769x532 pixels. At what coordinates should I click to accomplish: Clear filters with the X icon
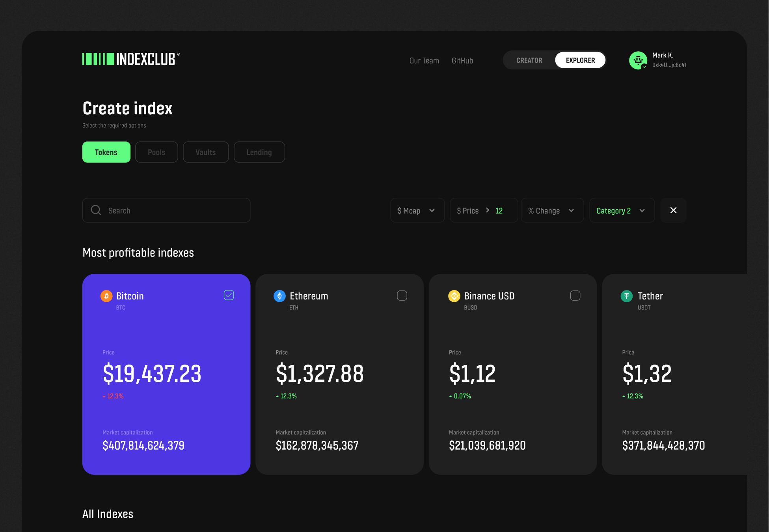coord(673,210)
